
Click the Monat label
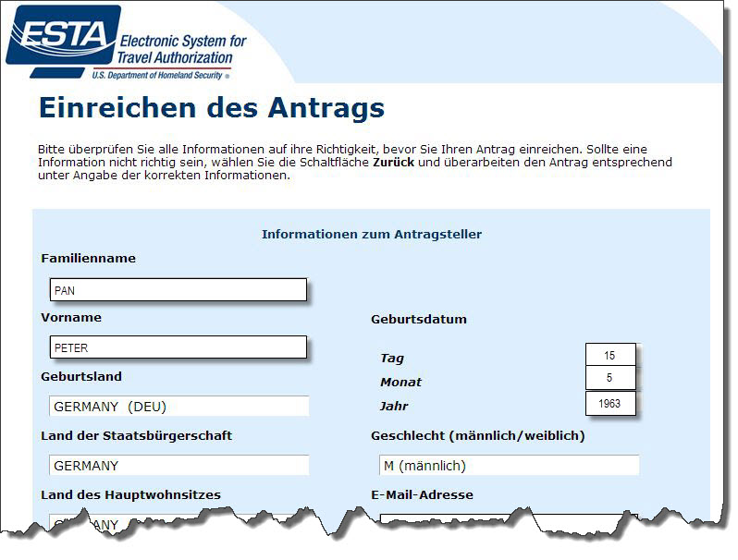[x=401, y=382]
